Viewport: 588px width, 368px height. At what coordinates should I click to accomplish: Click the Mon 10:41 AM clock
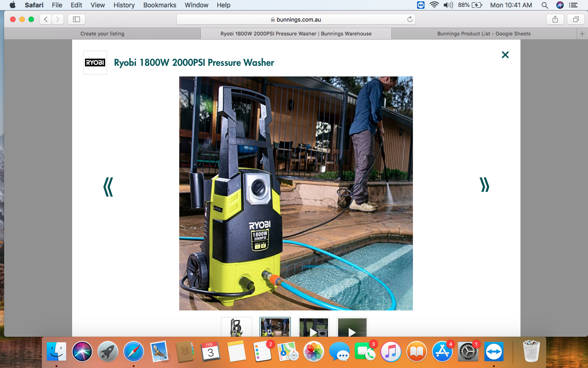pos(511,5)
